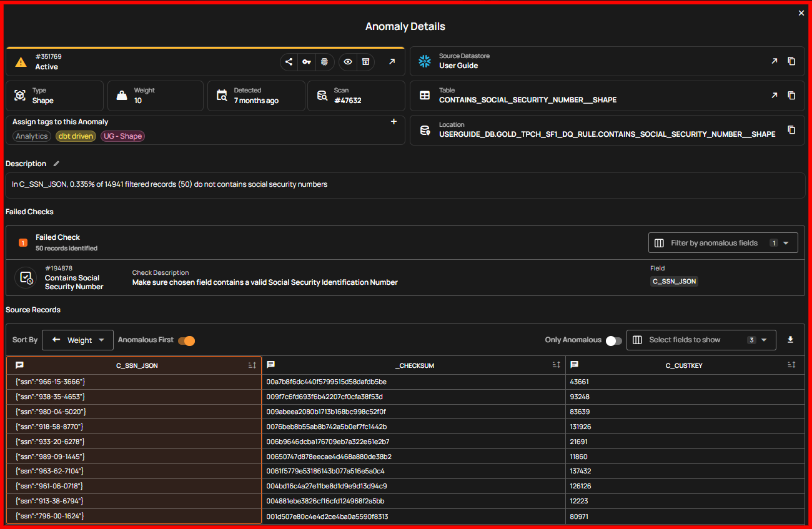Open the Table in a new view
This screenshot has height=529, width=812.
(x=775, y=96)
